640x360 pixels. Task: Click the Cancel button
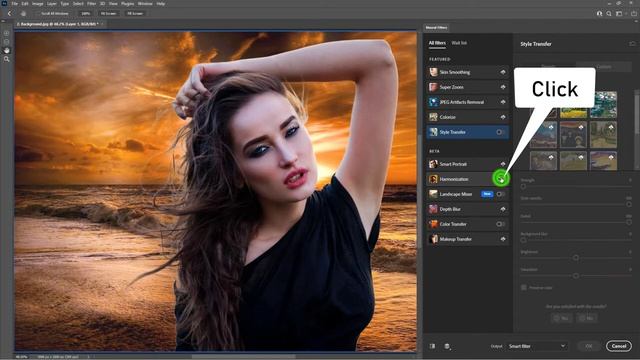point(619,346)
